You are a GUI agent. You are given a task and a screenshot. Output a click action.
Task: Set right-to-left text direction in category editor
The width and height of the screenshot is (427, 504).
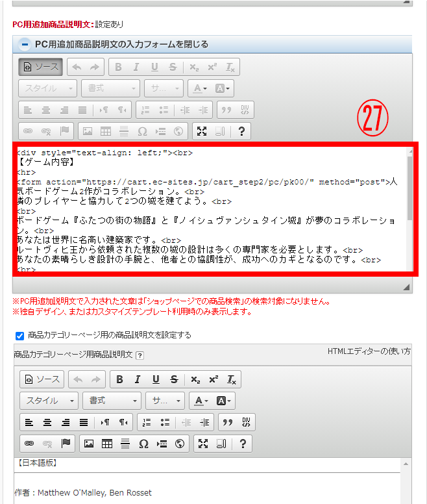[123, 422]
